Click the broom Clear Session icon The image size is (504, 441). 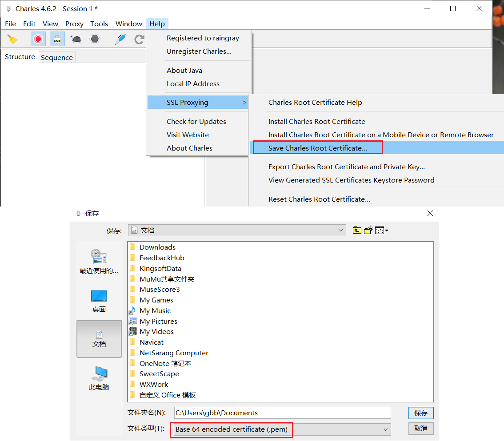point(12,39)
